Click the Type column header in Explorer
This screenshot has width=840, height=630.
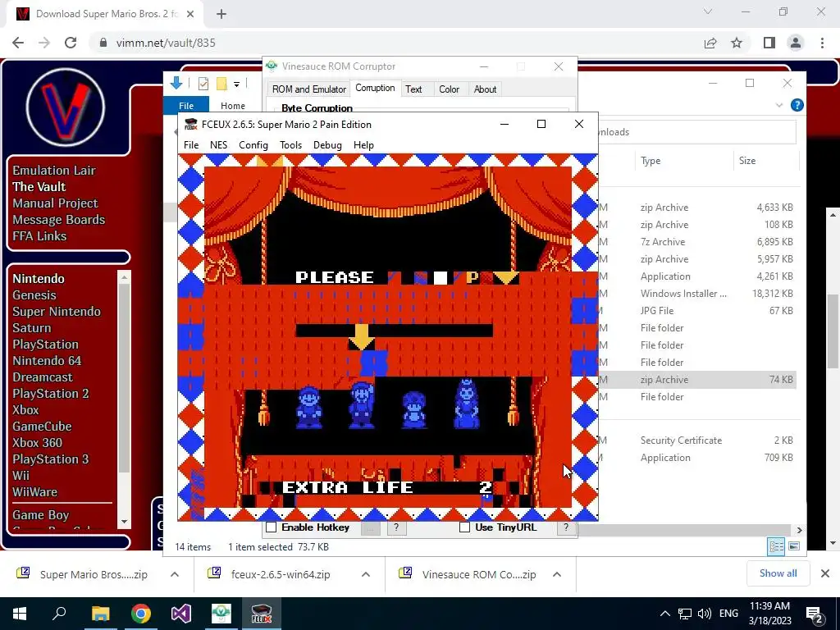[x=651, y=161]
